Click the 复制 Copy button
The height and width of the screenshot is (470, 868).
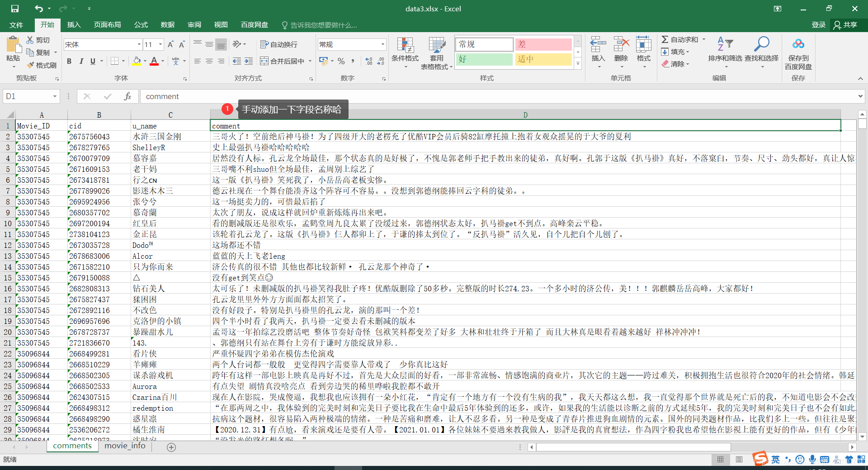click(x=39, y=52)
